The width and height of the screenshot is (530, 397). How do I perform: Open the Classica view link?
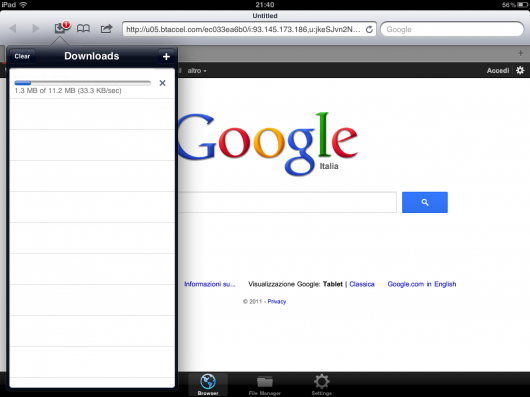pyautogui.click(x=362, y=284)
